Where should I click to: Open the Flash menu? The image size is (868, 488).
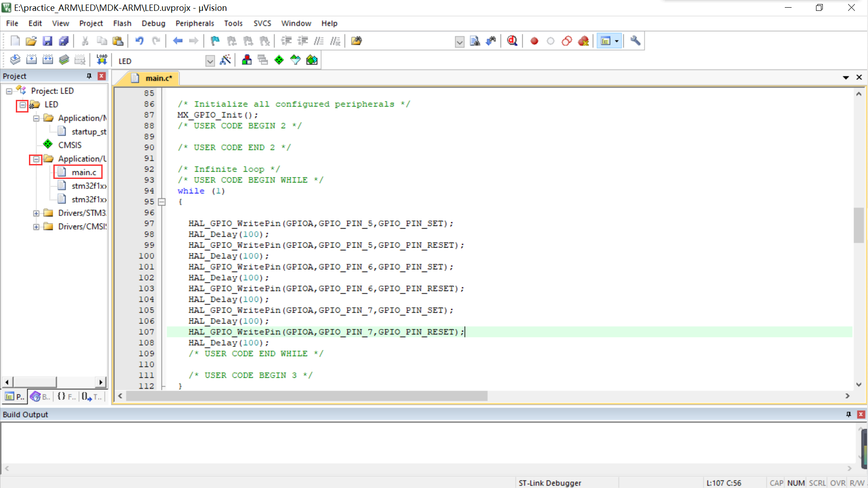[122, 23]
